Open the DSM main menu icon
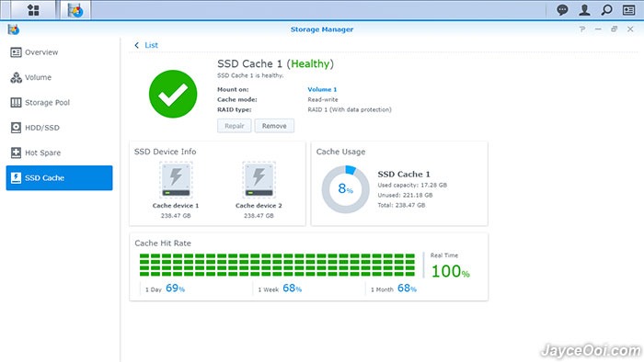This screenshot has width=644, height=362. pos(33,10)
